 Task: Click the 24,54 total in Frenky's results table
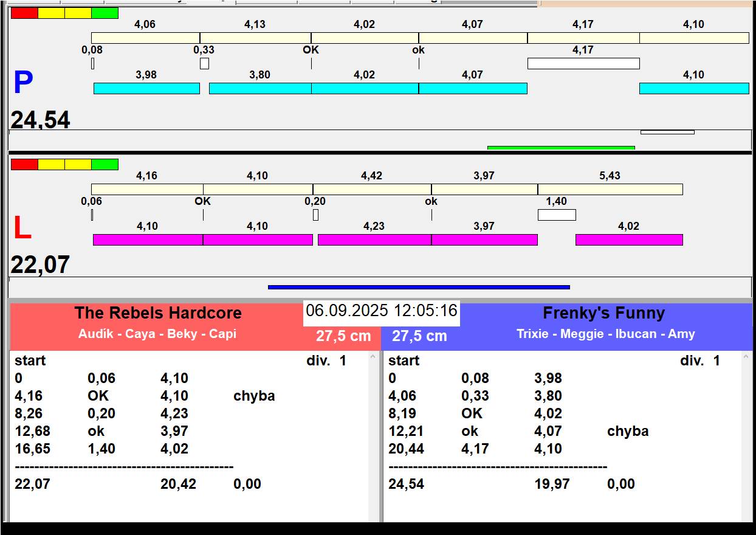tap(407, 484)
